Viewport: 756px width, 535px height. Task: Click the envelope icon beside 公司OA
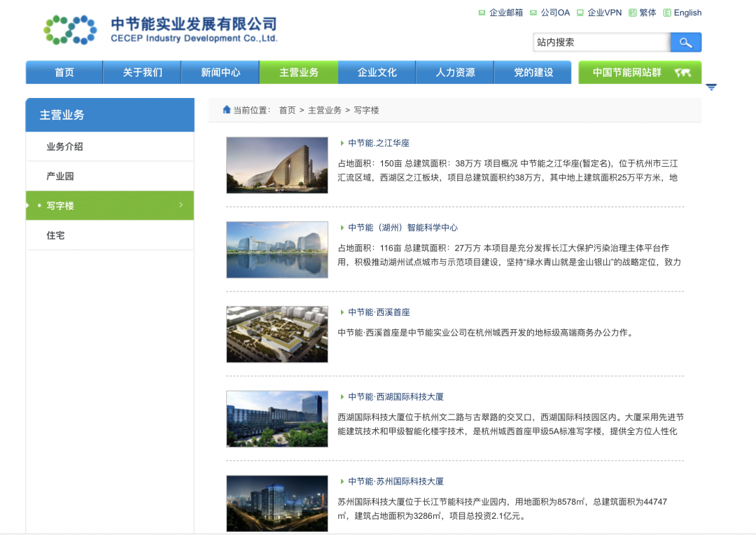coord(533,13)
